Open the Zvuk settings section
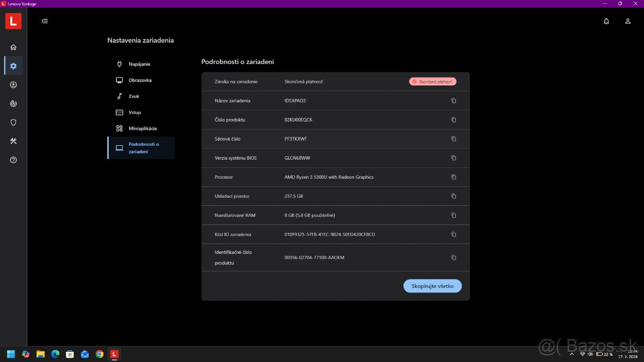The height and width of the screenshot is (362, 644). point(134,97)
